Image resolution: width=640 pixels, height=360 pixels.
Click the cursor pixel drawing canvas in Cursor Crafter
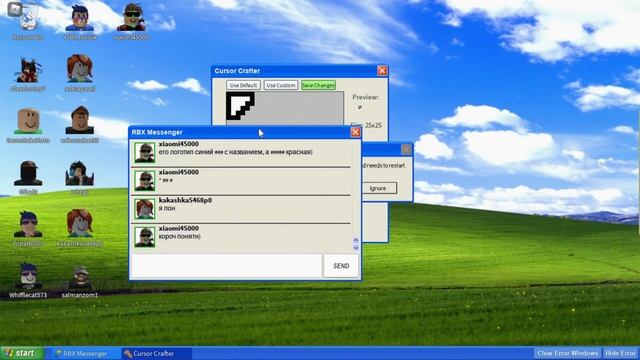coord(285,108)
